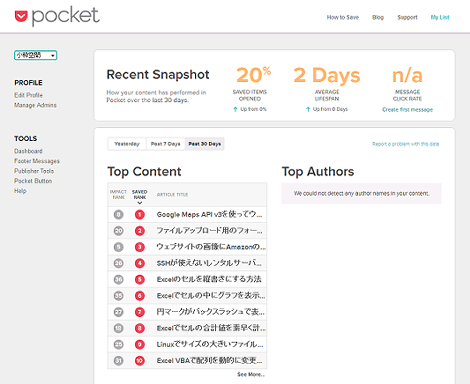
Task: Sort by Impact Rank column header
Action: click(118, 194)
